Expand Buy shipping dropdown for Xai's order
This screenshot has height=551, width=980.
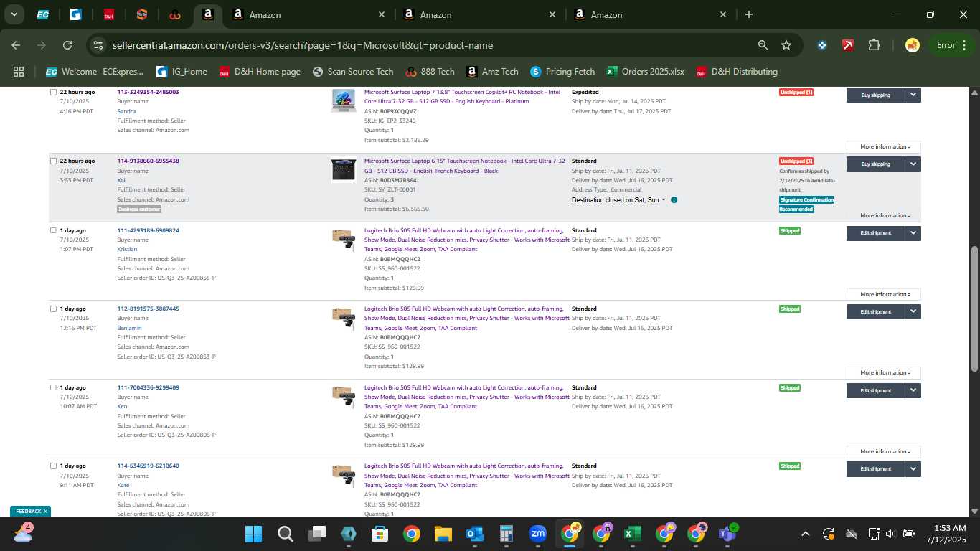pyautogui.click(x=913, y=164)
